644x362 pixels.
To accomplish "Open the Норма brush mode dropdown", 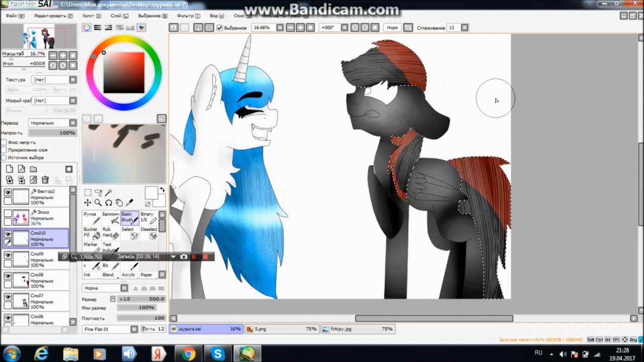I will [105, 288].
